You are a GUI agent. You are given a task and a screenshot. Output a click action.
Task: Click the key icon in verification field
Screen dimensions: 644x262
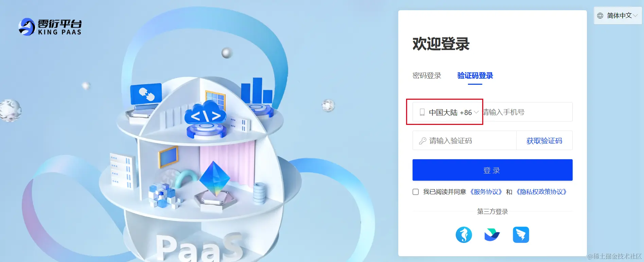pos(422,141)
